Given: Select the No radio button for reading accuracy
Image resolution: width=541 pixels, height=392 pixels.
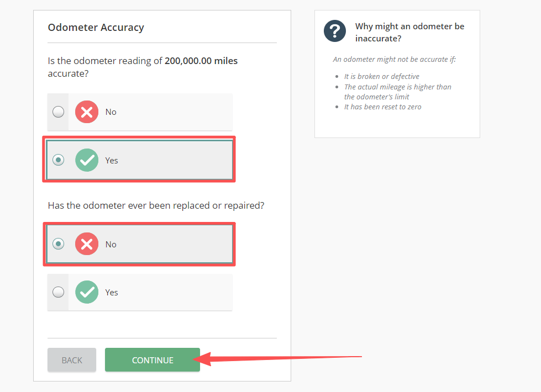Looking at the screenshot, I should [x=58, y=112].
